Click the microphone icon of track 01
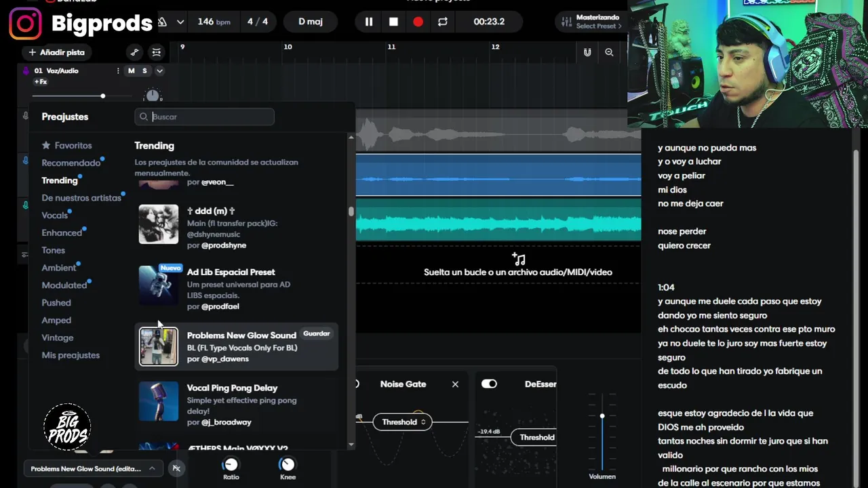 [x=26, y=70]
